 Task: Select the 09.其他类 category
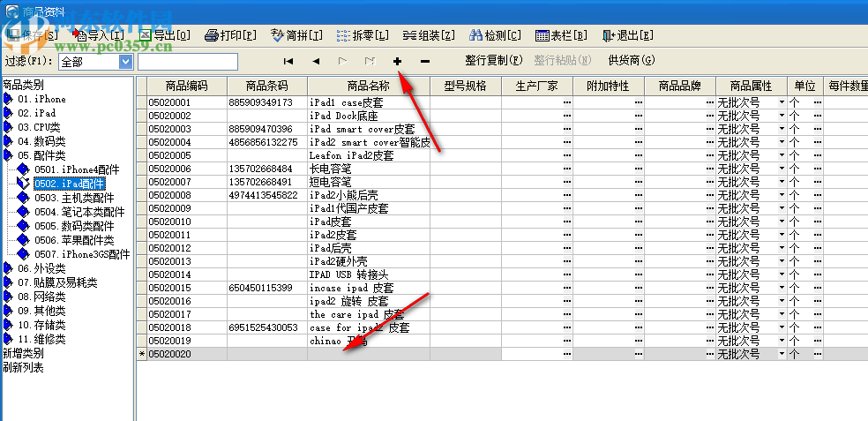tap(41, 311)
